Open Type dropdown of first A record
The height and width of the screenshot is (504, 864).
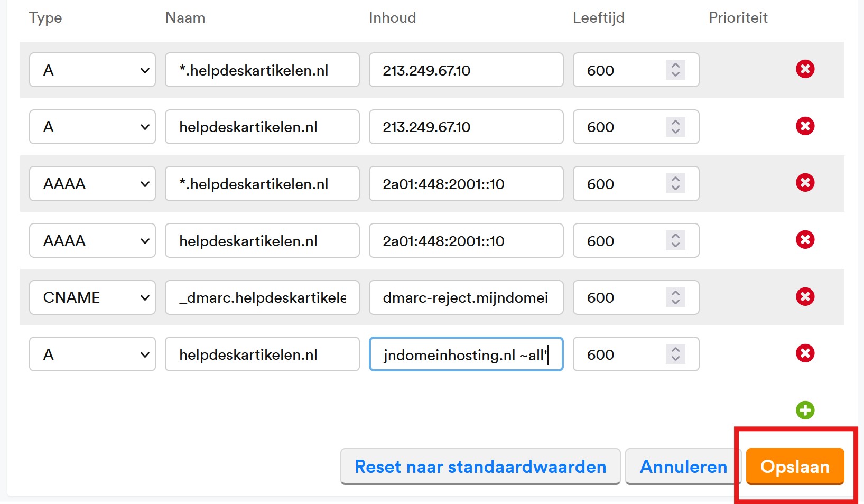(92, 70)
